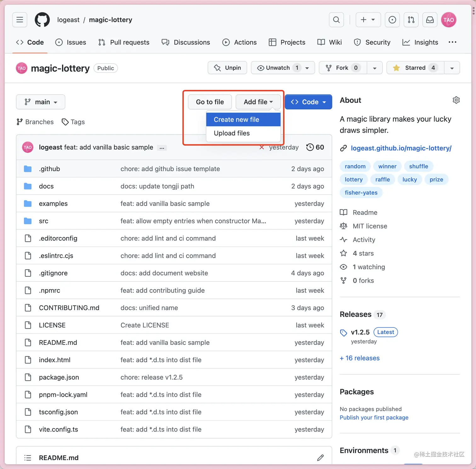Image resolution: width=476 pixels, height=469 pixels.
Task: View the + 16 releases link
Action: point(360,358)
